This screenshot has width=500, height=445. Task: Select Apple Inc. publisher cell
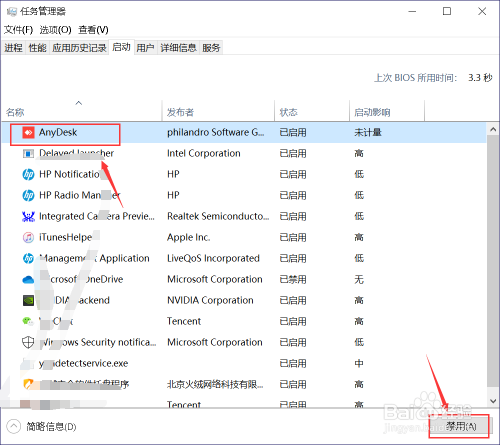(189, 237)
